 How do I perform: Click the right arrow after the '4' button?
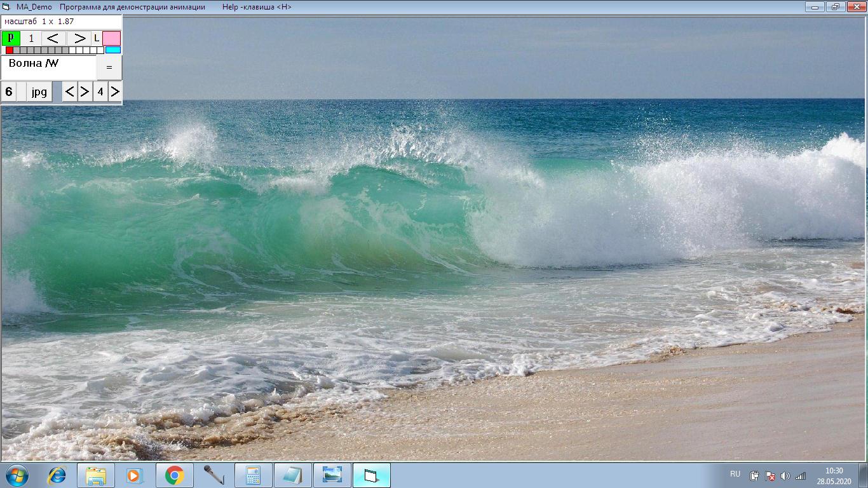(115, 91)
